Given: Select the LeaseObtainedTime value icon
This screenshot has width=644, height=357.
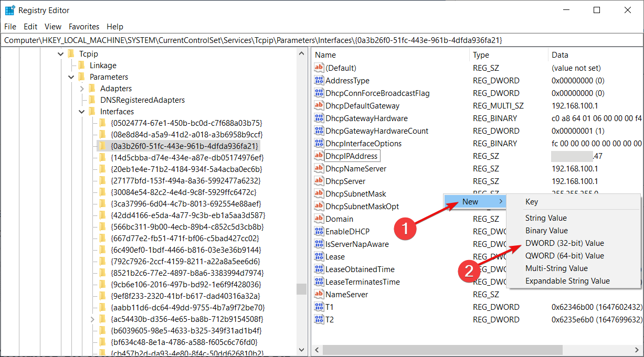Looking at the screenshot, I should click(x=319, y=269).
